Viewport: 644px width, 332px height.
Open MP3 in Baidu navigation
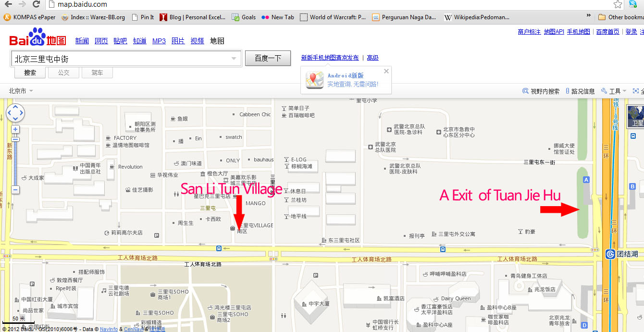(159, 41)
